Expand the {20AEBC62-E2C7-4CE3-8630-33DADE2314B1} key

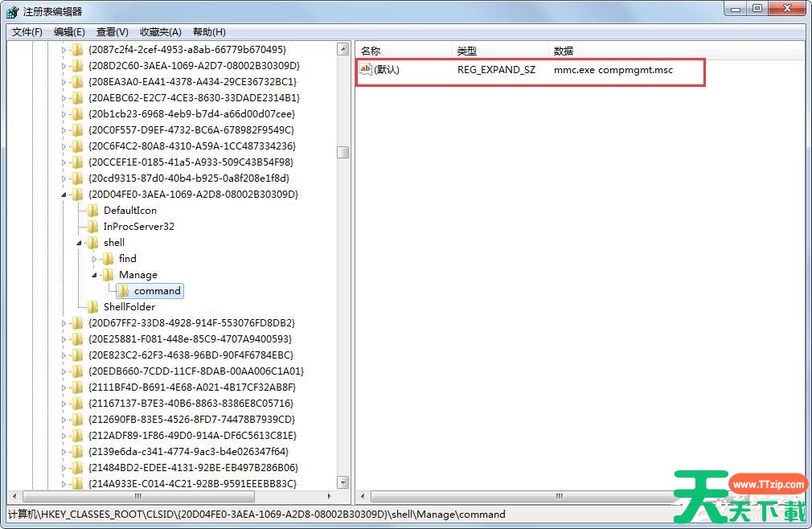64,98
